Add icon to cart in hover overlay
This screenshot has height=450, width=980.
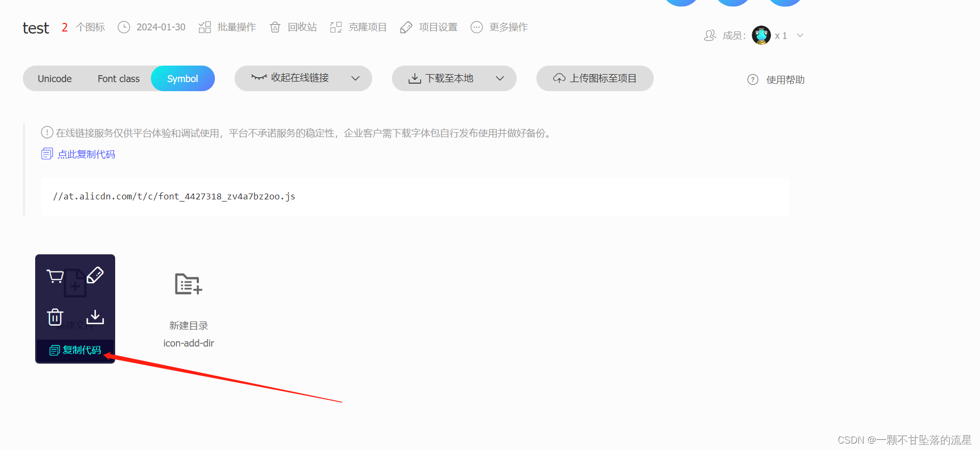point(55,276)
